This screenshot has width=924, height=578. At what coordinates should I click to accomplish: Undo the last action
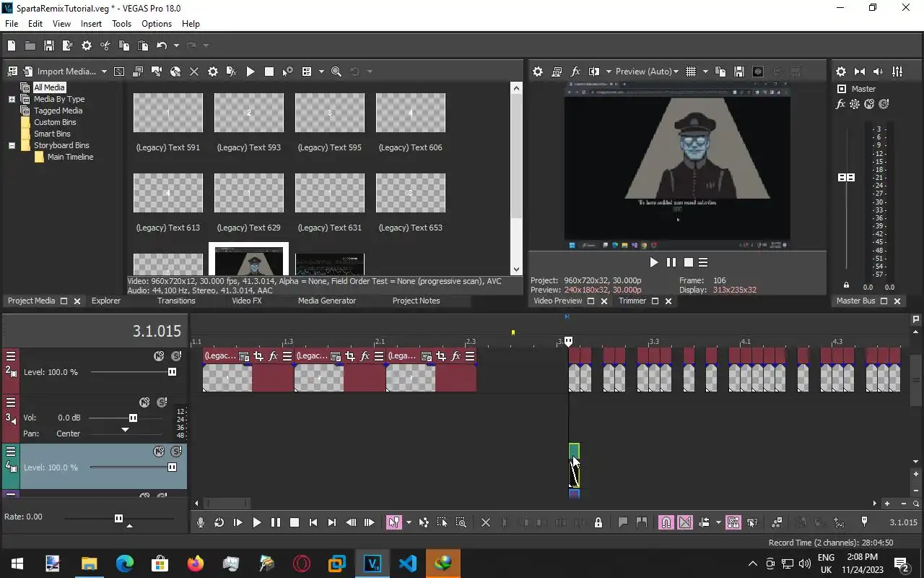[x=162, y=46]
